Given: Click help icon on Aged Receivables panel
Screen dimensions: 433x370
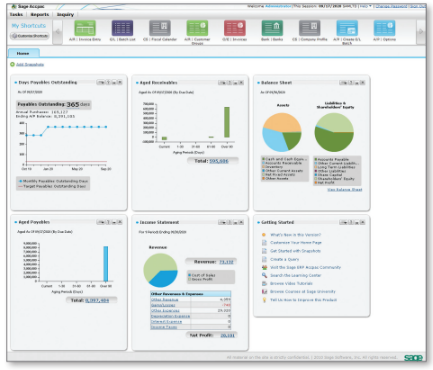Looking at the screenshot, I should (x=230, y=83).
